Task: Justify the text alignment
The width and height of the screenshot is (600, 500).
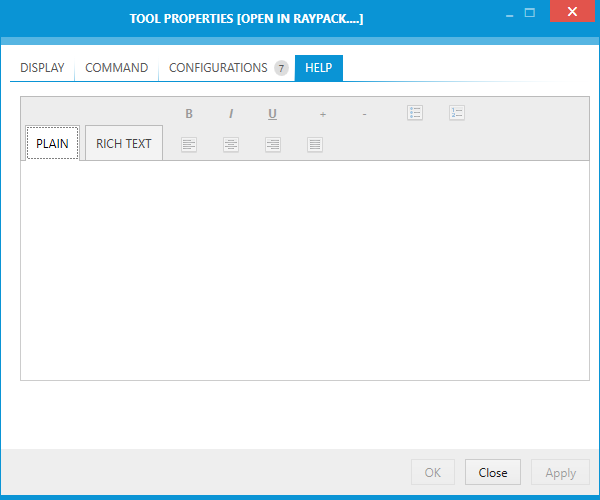Action: tap(315, 145)
